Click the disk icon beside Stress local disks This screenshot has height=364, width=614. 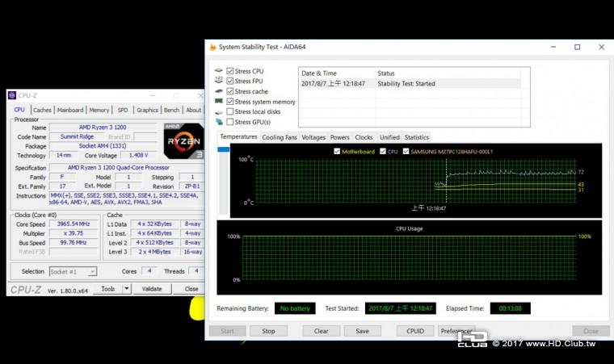219,112
